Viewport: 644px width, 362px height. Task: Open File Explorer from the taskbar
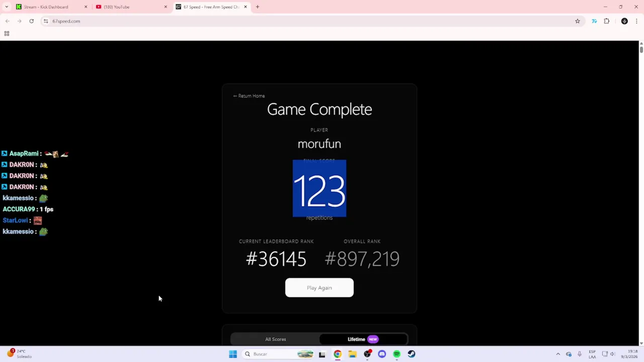pyautogui.click(x=352, y=354)
